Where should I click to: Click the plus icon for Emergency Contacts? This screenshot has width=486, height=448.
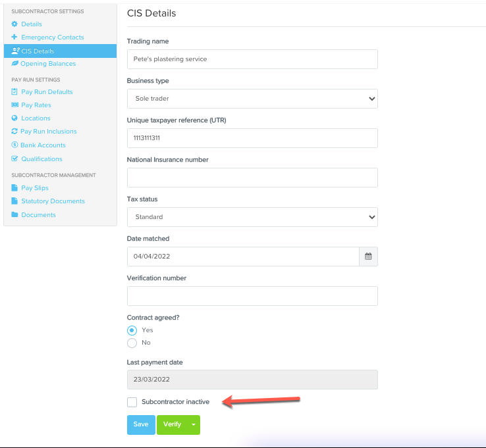tap(14, 37)
